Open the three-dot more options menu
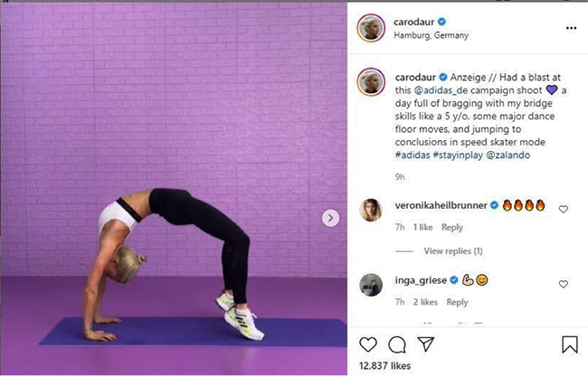Screen dimensions: 588x376 tap(571, 28)
